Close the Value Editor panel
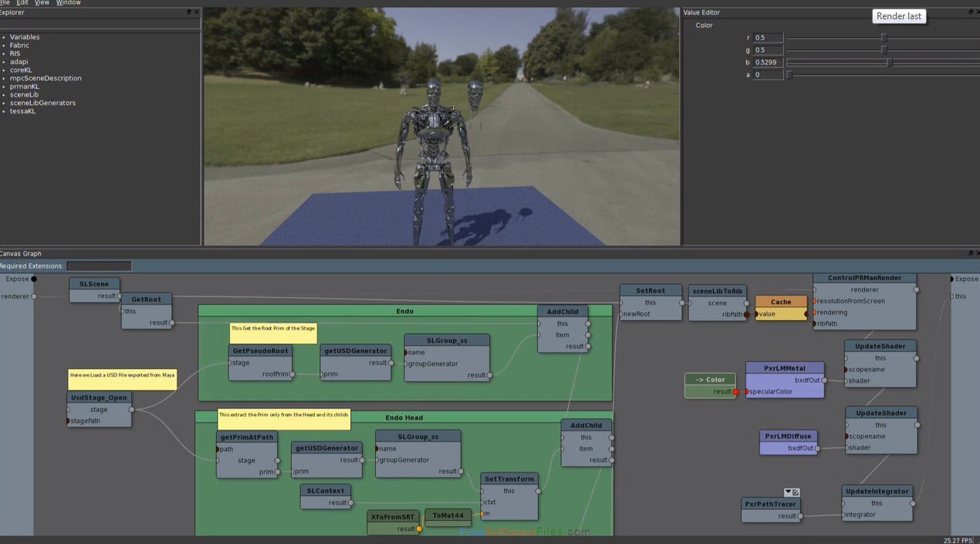This screenshot has height=544, width=980. pyautogui.click(x=976, y=12)
